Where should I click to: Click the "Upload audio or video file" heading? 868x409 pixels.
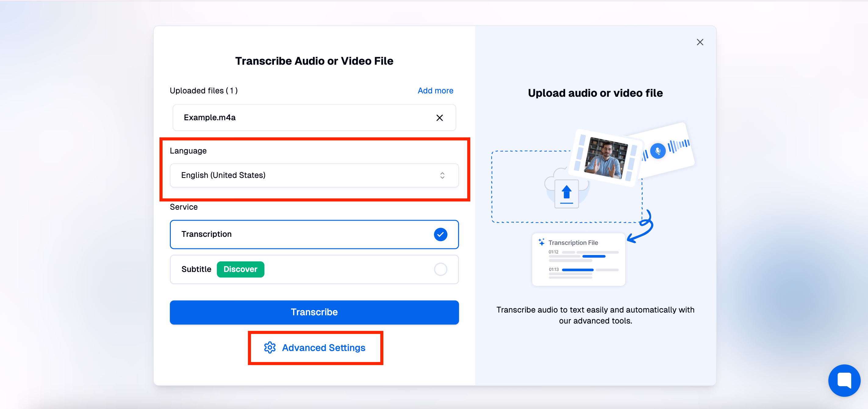(x=595, y=93)
